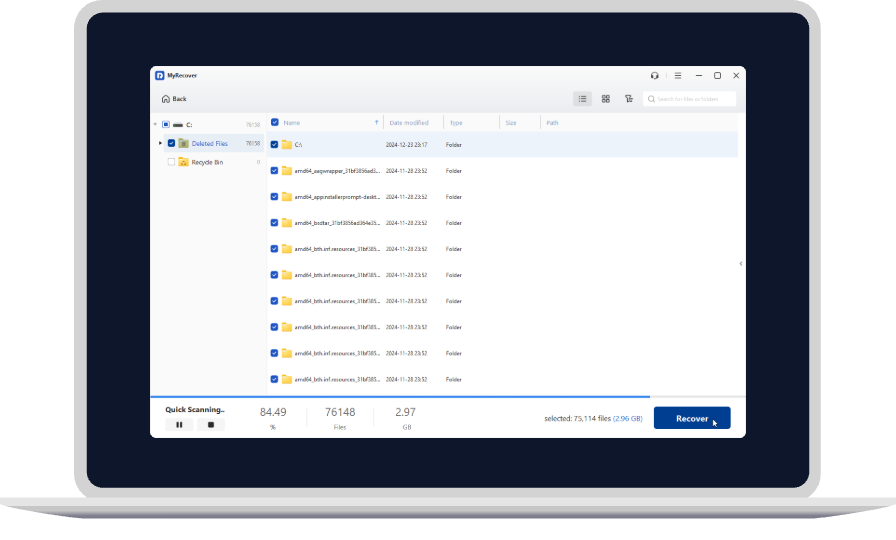This screenshot has height=540, width=896.
Task: Switch to grid thumbnail view
Action: tap(605, 99)
